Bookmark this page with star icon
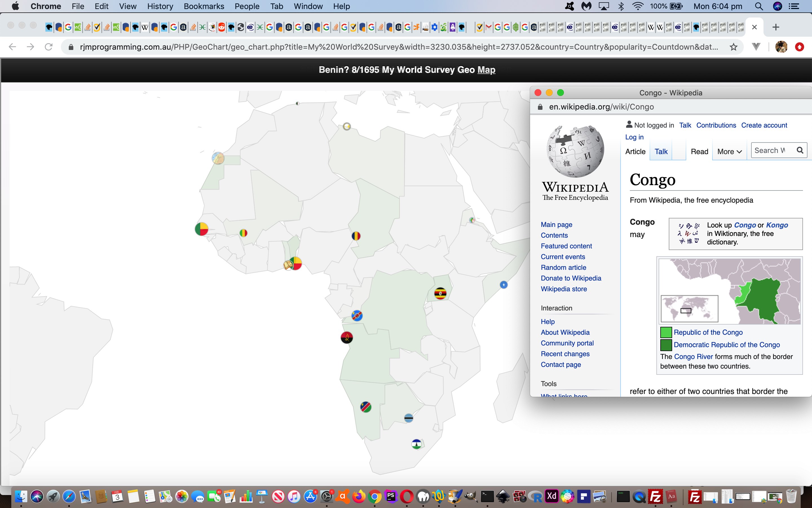Screen dimensions: 812x508 734,47
